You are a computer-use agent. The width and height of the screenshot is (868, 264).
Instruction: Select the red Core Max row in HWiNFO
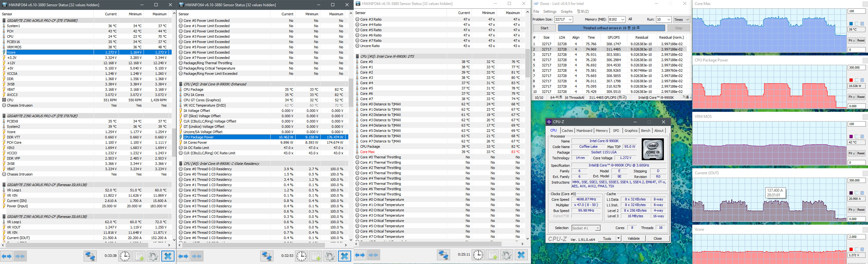click(x=439, y=152)
